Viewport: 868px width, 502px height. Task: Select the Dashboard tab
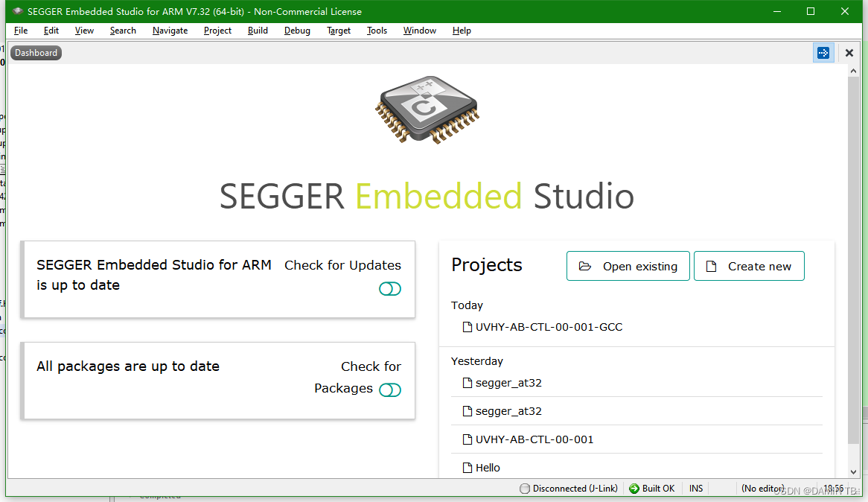pyautogui.click(x=36, y=53)
